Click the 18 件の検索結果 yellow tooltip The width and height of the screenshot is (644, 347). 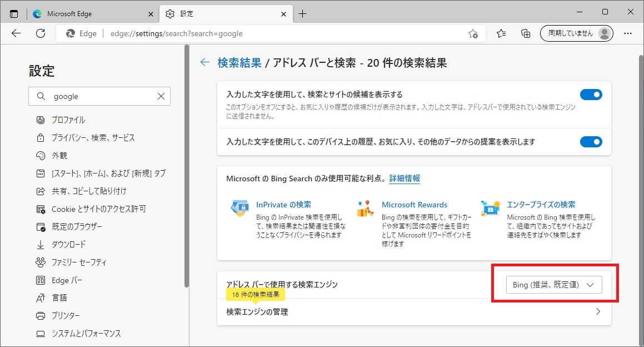[x=256, y=294]
